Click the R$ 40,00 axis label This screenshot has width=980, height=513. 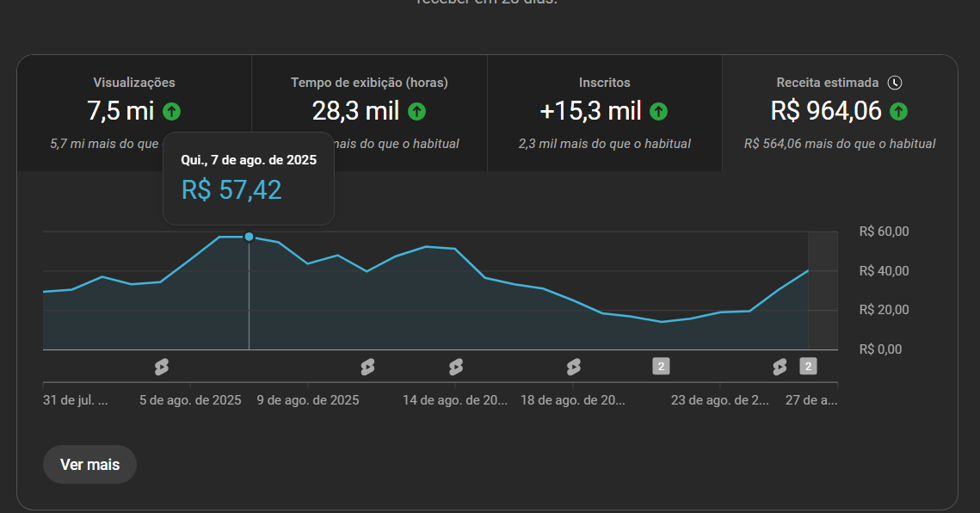(x=884, y=271)
